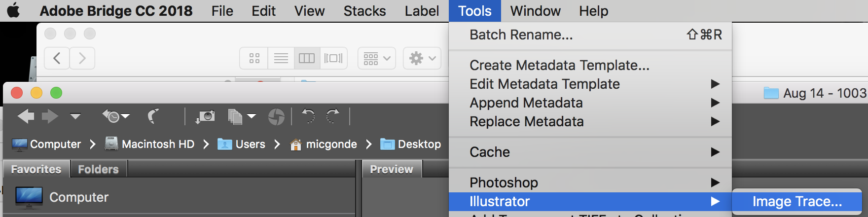This screenshot has width=868, height=217.
Task: Open Finder's group-by arrangement dropdown
Action: (377, 58)
